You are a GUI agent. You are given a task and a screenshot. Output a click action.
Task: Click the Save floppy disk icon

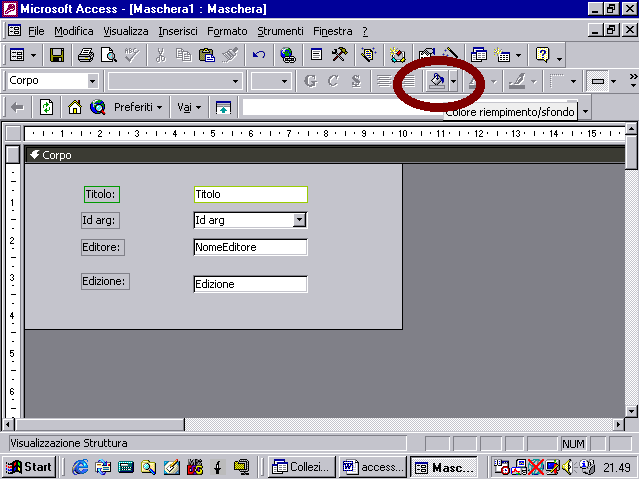click(x=57, y=55)
